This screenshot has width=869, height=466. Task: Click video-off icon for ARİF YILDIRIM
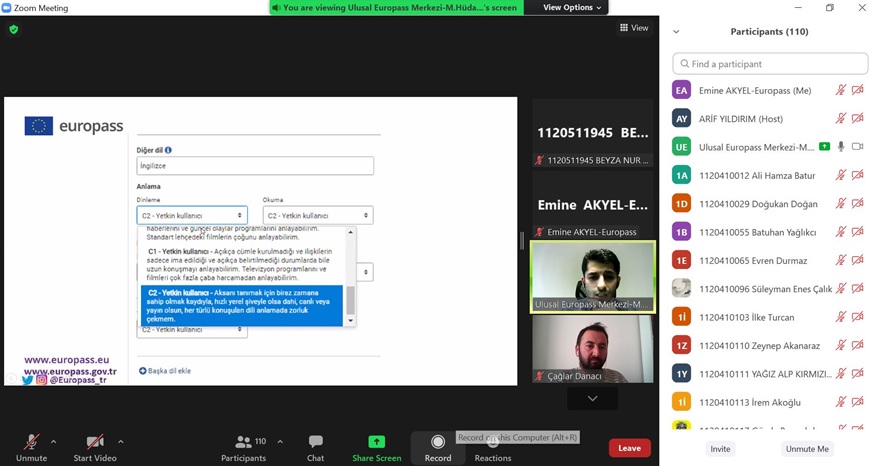pos(857,118)
